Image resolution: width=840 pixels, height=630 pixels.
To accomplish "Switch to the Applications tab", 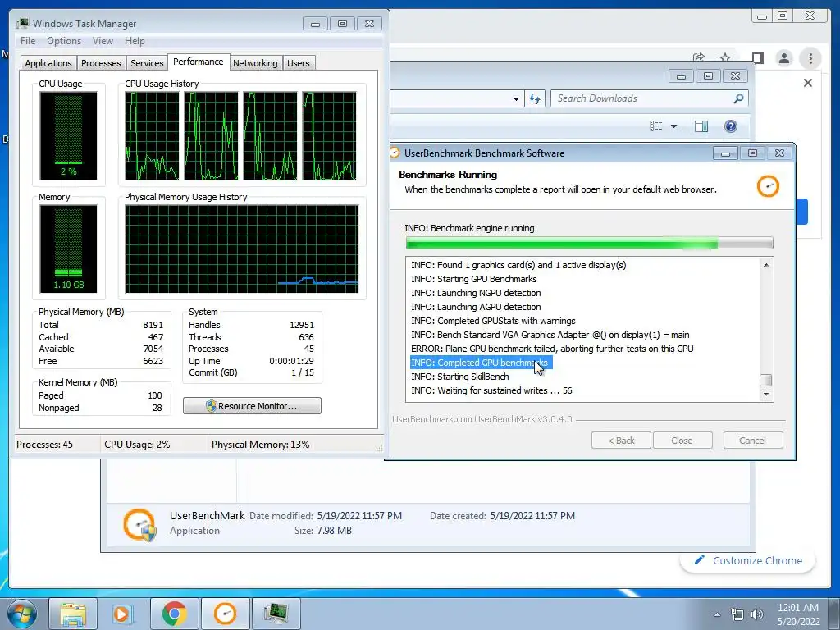I will (x=48, y=63).
